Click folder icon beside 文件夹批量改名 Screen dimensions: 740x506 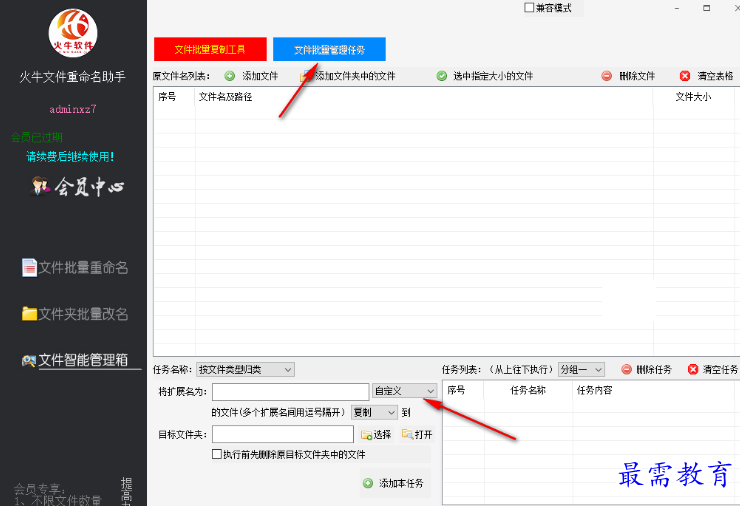click(29, 313)
